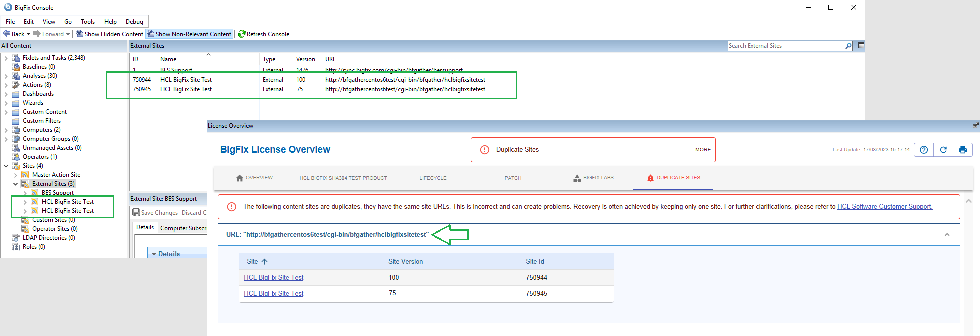The image size is (980, 336).
Task: Click the MORE link in Duplicate Sites alert
Action: coord(703,150)
